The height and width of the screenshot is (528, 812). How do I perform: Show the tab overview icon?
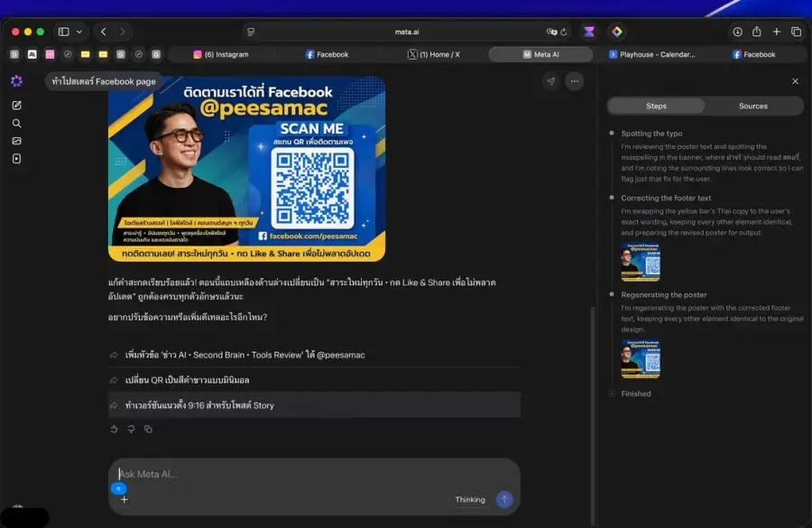[796, 32]
